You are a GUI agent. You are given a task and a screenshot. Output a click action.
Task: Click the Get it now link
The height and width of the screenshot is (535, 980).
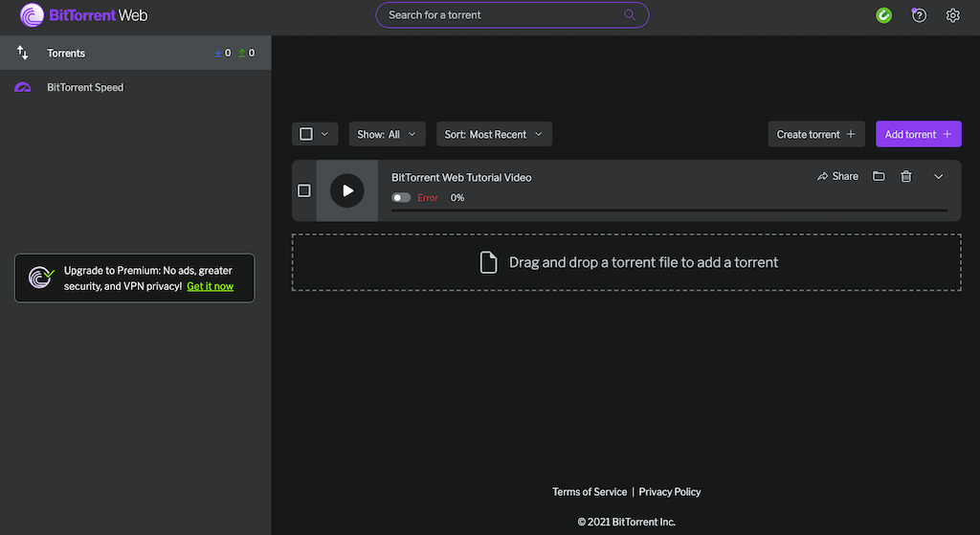210,286
